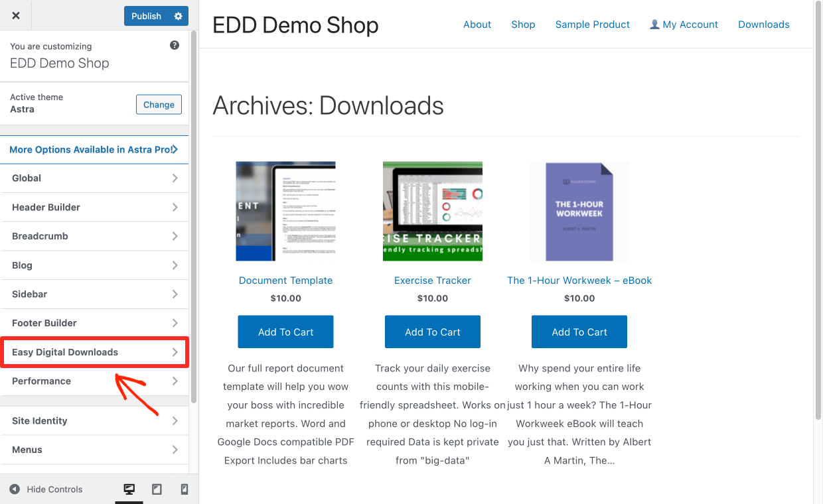Add Exercise Tracker to cart
This screenshot has width=823, height=504.
[x=433, y=332]
